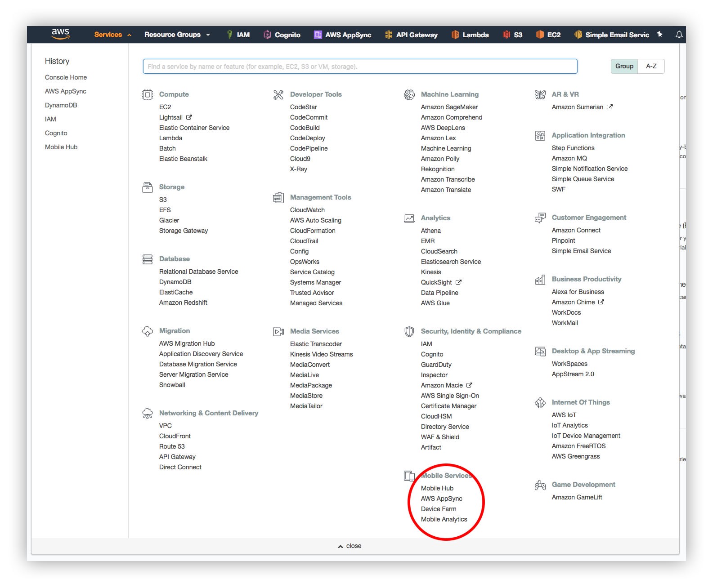Click the Security shield icon
This screenshot has width=717, height=588.
coord(409,332)
